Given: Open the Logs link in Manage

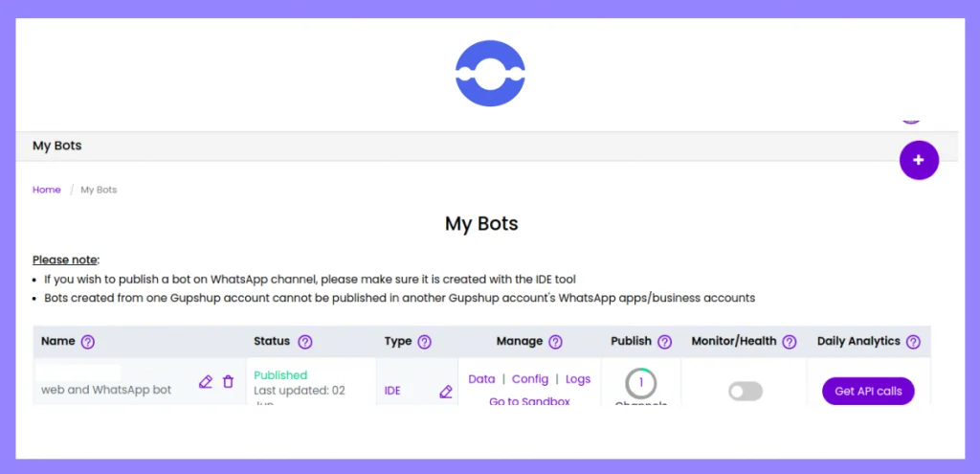Looking at the screenshot, I should coord(578,379).
